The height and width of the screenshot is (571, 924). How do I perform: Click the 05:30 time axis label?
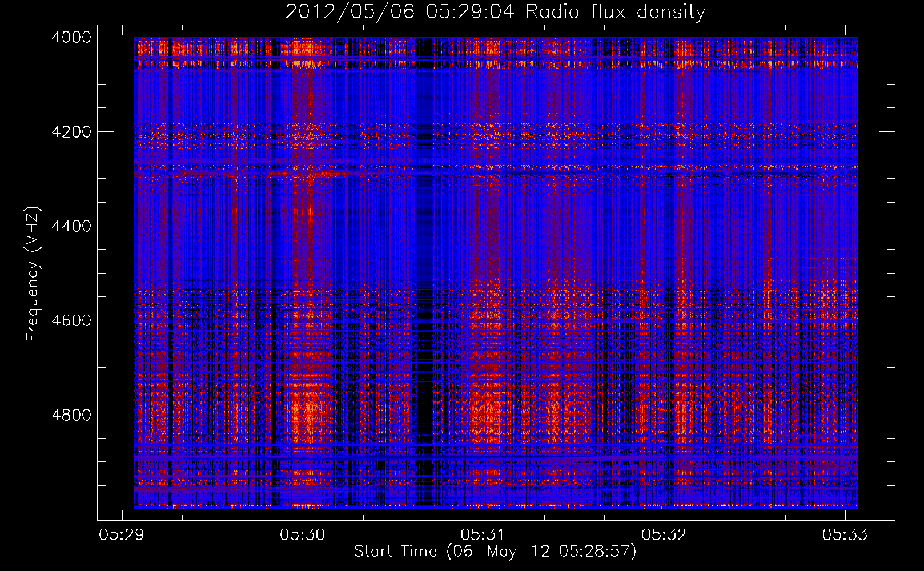(x=303, y=535)
